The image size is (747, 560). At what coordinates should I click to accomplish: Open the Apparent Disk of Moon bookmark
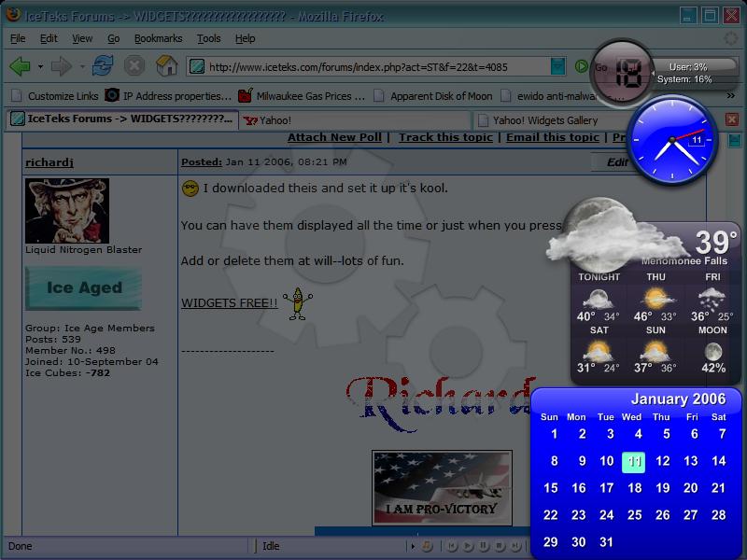coord(433,96)
